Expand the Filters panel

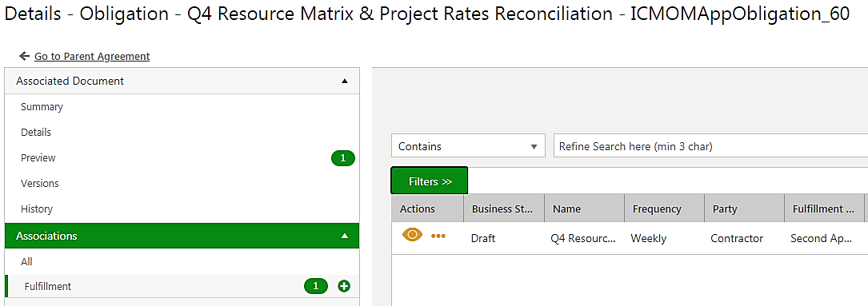[x=430, y=181]
